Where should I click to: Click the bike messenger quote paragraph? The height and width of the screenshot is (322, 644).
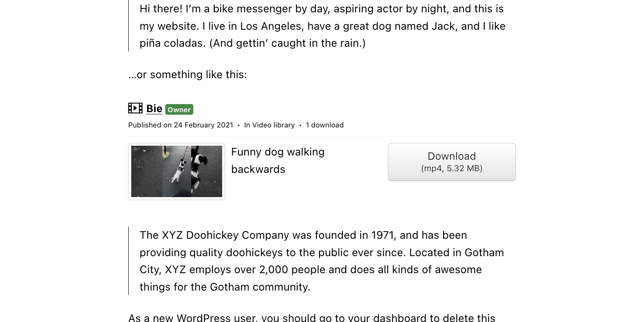point(322,26)
